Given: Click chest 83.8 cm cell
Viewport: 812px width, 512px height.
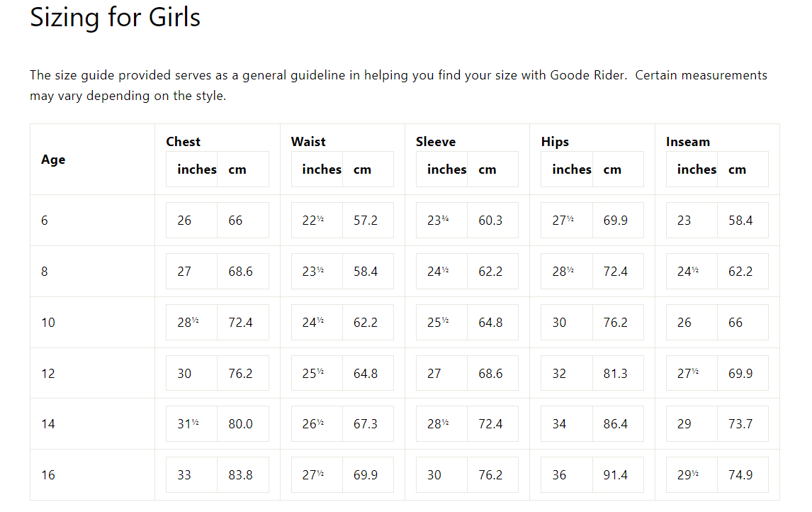Looking at the screenshot, I should pos(243,474).
